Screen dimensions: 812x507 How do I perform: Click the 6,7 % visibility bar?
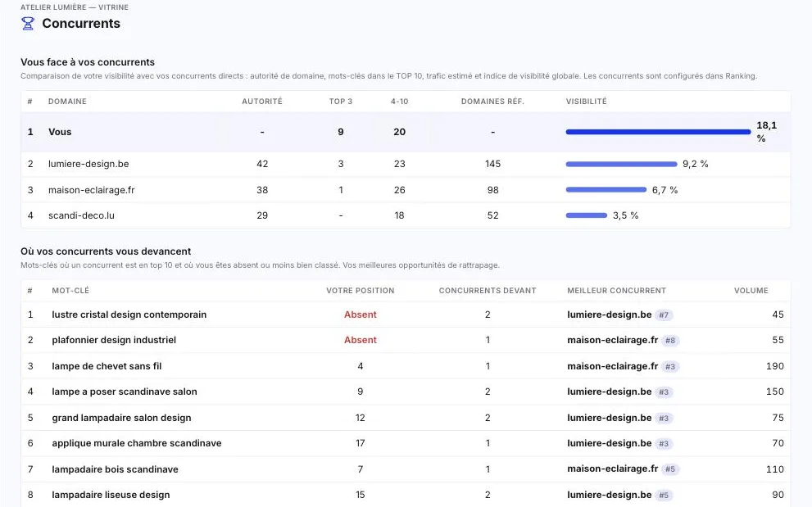(x=606, y=189)
